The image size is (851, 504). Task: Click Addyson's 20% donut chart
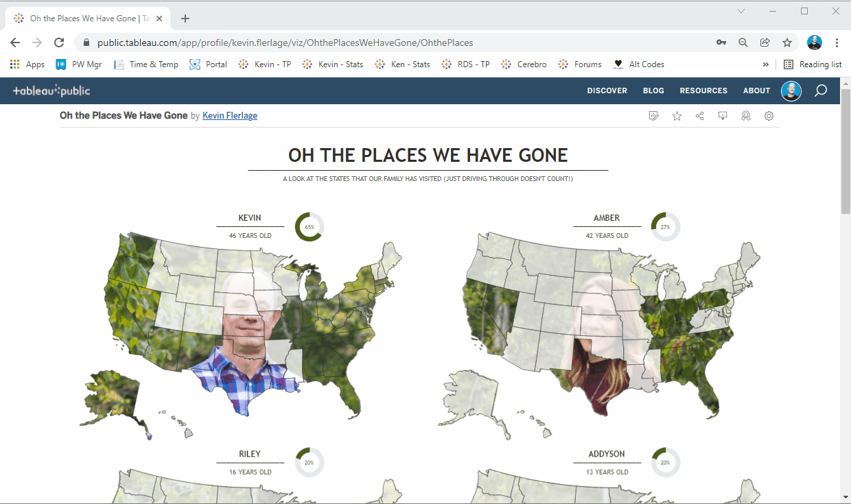(x=666, y=462)
